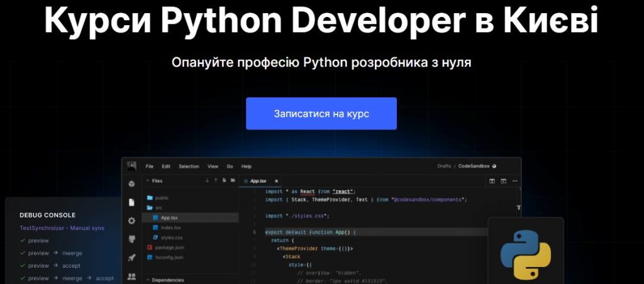
Task: Open the three-dot more options icon
Action: coord(514,181)
